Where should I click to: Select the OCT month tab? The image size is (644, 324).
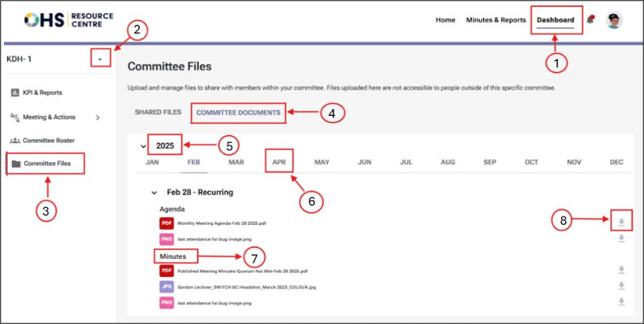532,162
